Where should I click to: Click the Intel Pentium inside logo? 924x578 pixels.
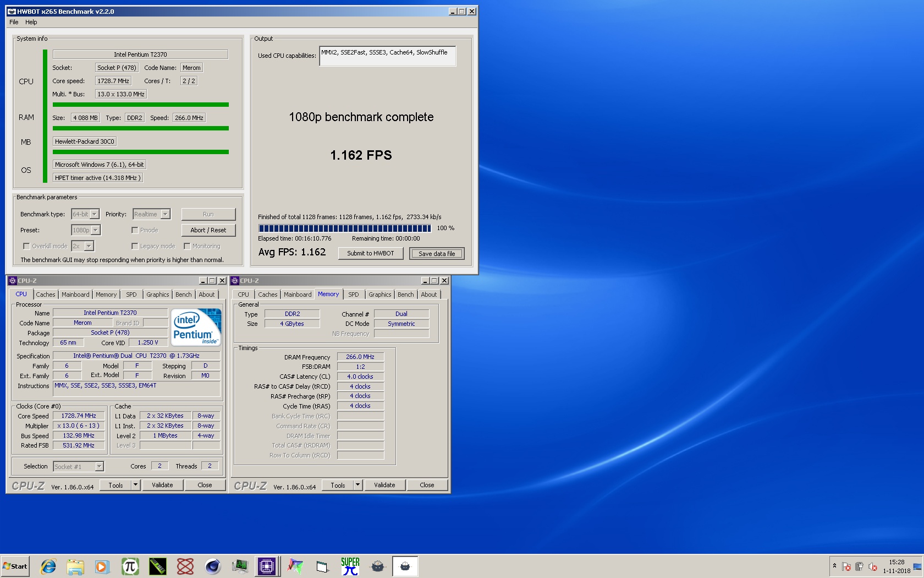pos(197,327)
